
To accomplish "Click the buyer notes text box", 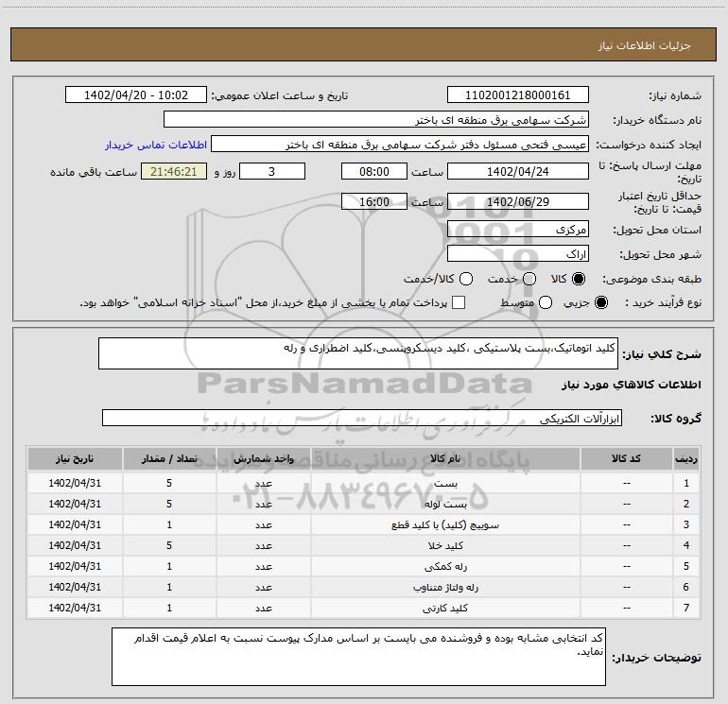I will point(358,657).
